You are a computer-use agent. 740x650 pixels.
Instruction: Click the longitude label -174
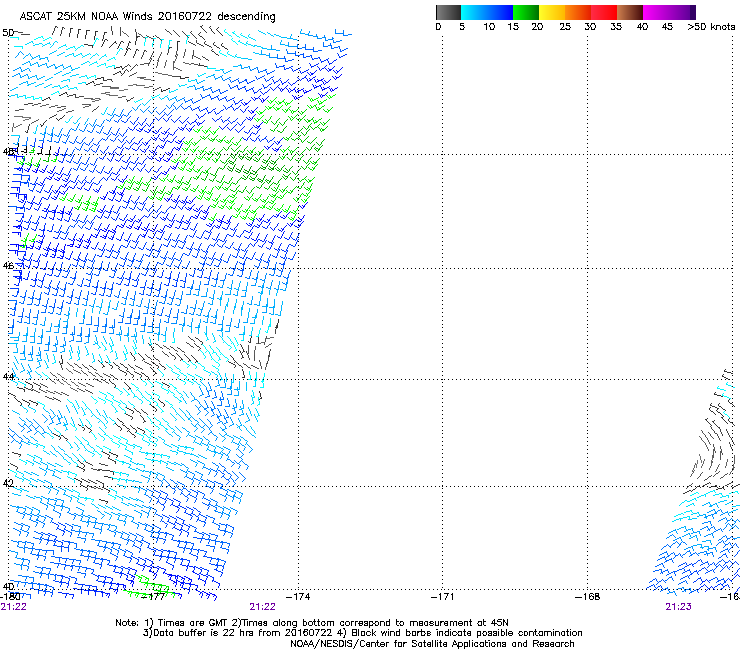(x=298, y=597)
